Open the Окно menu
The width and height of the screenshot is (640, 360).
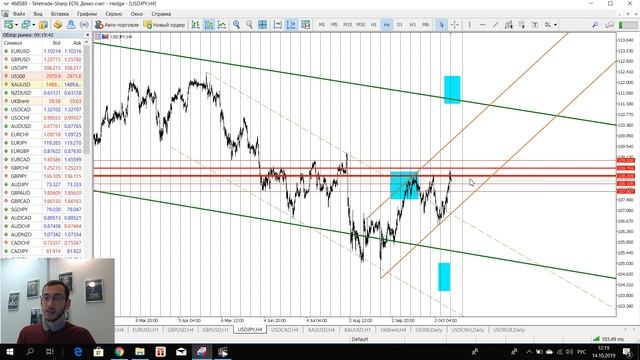[137, 14]
